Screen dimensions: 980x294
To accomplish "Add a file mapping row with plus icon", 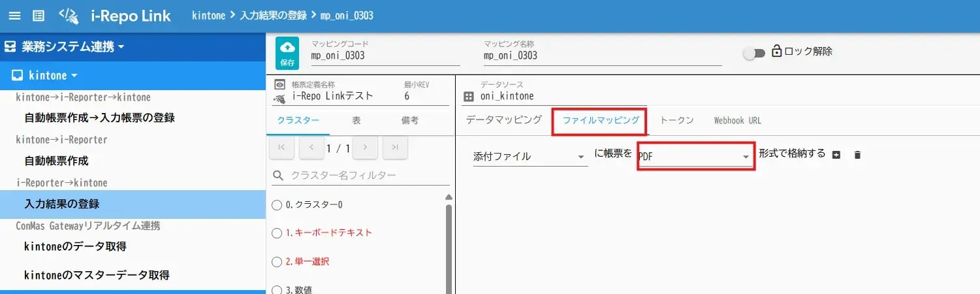I will click(836, 155).
